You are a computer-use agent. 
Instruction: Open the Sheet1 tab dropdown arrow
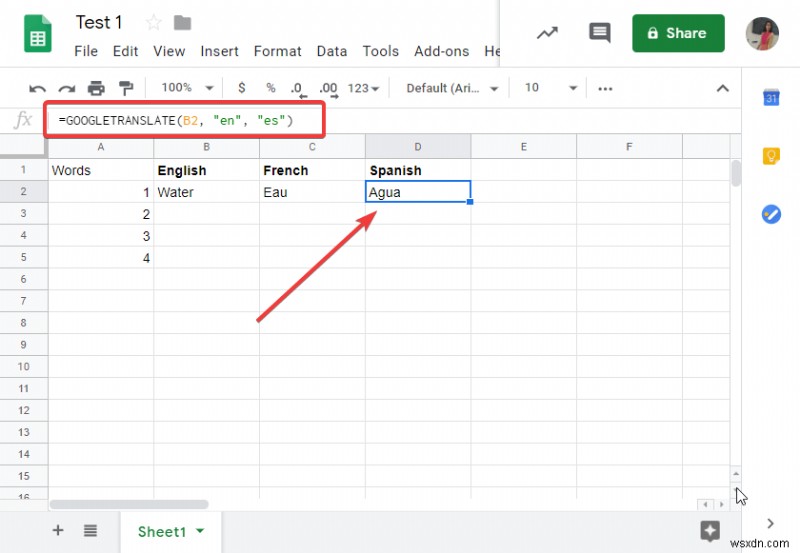tap(201, 531)
